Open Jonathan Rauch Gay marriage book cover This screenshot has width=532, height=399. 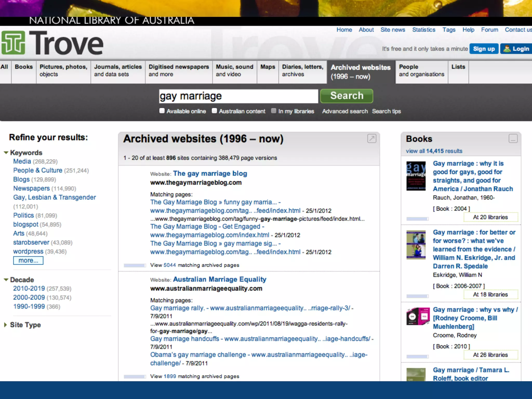click(x=416, y=176)
